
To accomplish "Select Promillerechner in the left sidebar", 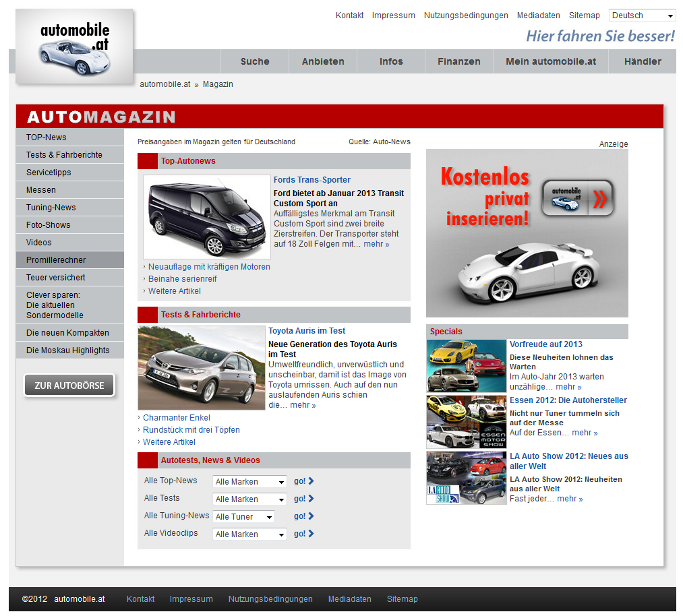I will pos(70,260).
